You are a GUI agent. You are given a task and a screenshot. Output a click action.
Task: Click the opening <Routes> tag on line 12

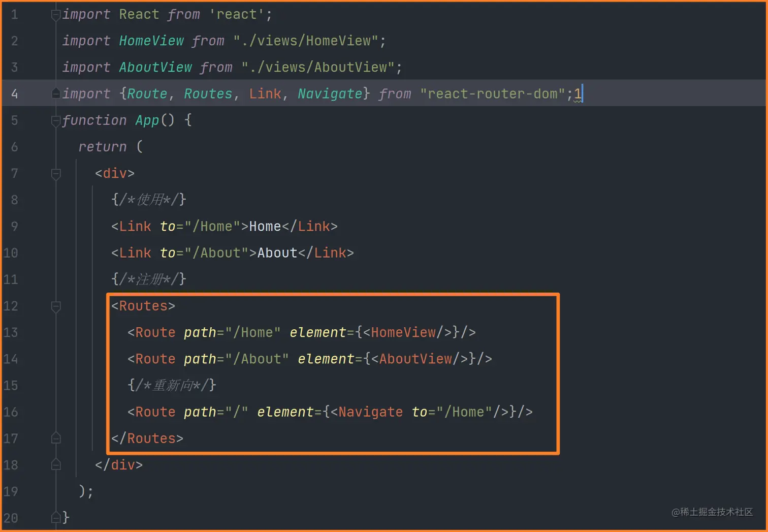click(x=143, y=306)
